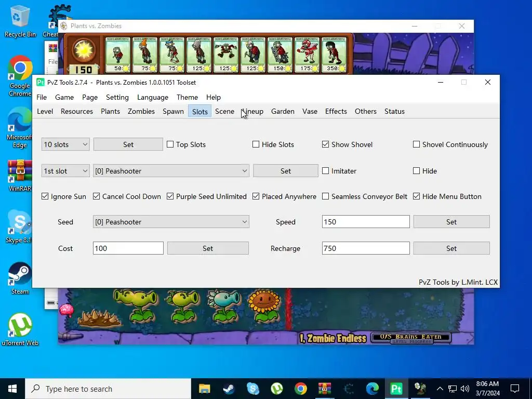Click Plants vs. Zombies taskbar icon
The height and width of the screenshot is (399, 532).
[x=420, y=389]
